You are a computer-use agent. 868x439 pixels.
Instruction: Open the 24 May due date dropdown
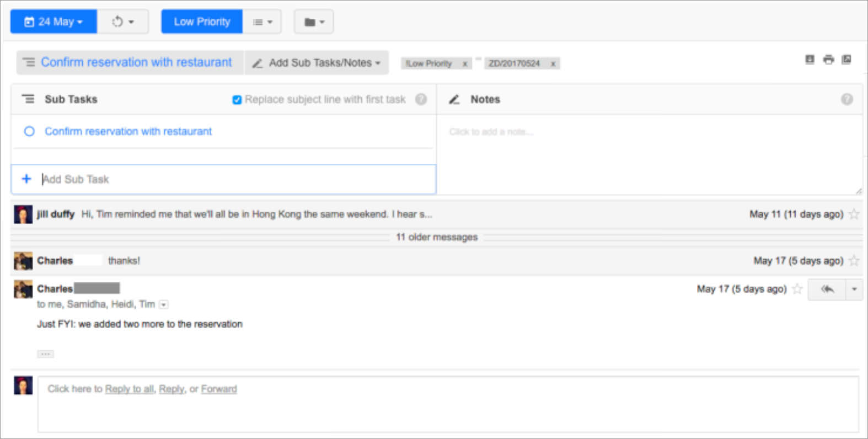pos(53,22)
